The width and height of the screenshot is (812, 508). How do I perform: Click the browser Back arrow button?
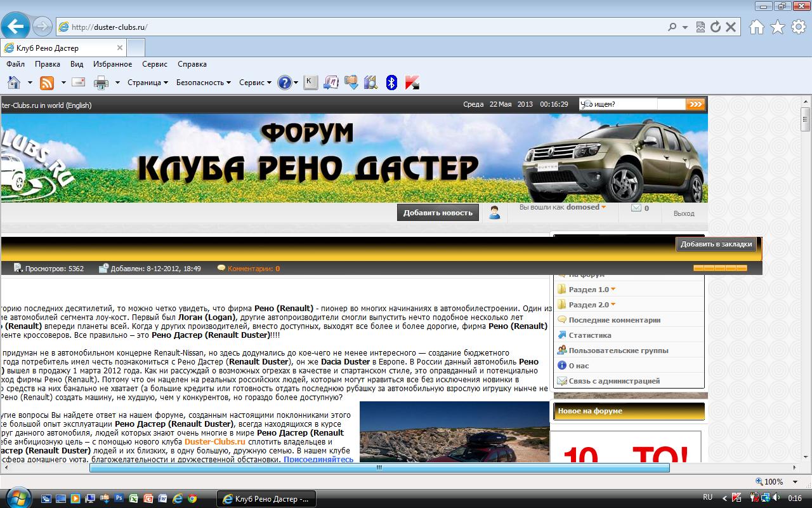pyautogui.click(x=16, y=27)
